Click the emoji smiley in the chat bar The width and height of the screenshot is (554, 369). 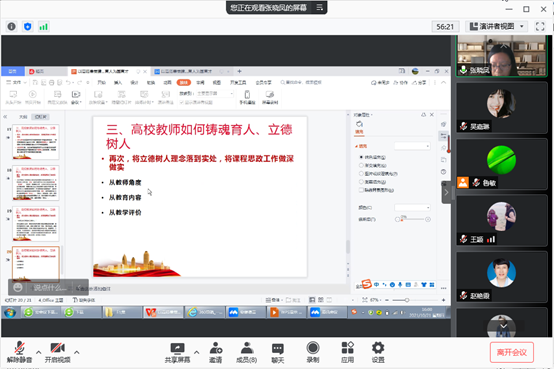(18, 287)
